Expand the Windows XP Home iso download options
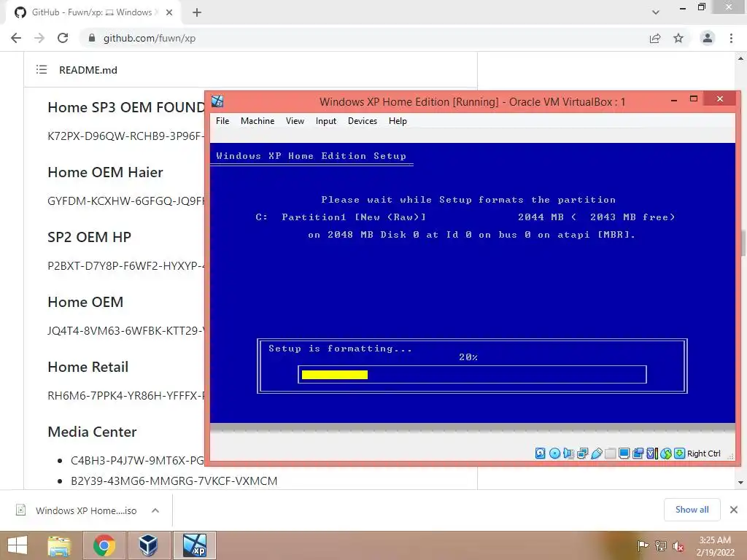The width and height of the screenshot is (747, 560). [x=155, y=510]
